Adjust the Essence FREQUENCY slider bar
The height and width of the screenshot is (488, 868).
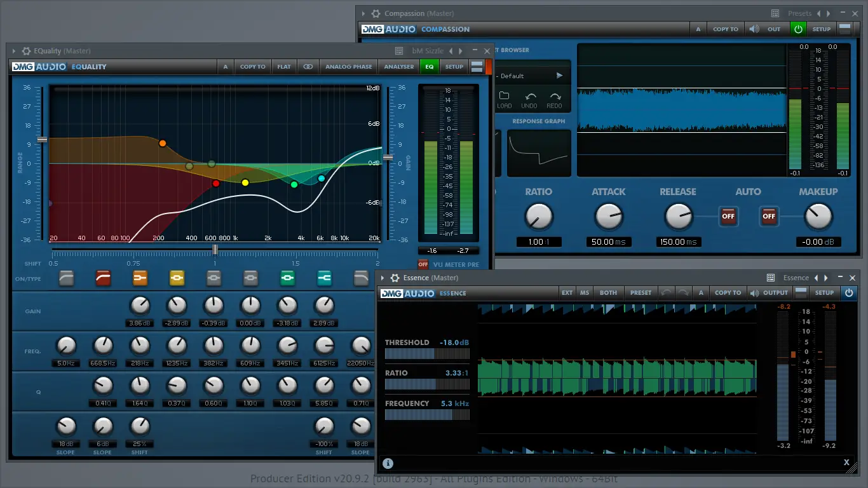click(x=427, y=415)
